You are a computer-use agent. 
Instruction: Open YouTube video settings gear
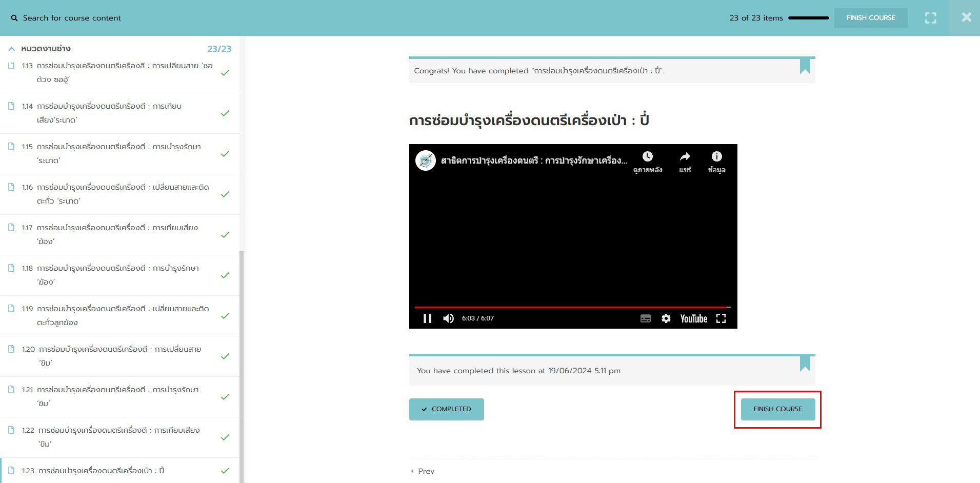[666, 318]
